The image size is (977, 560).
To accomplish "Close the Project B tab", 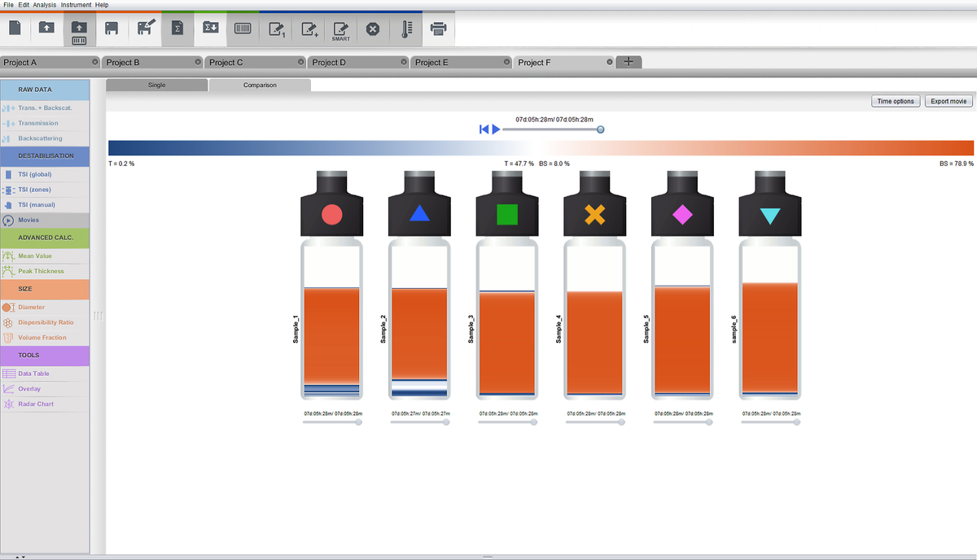I will [198, 62].
